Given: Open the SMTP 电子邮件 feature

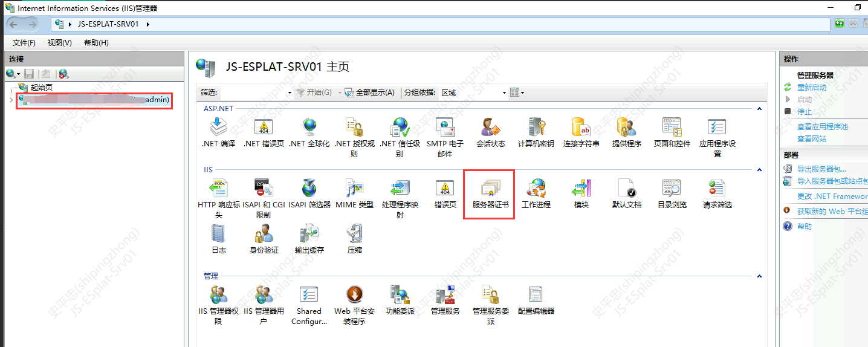Looking at the screenshot, I should [445, 138].
